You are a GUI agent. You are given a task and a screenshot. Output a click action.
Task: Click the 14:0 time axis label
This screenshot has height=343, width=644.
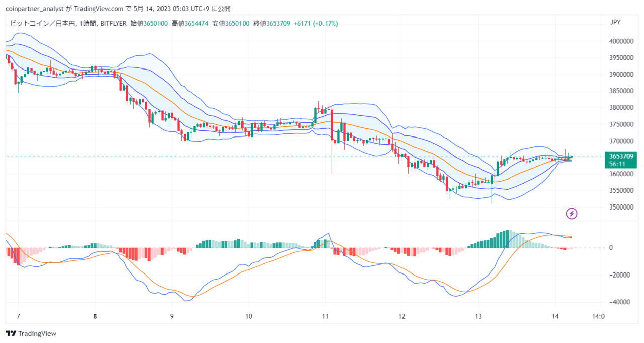(x=599, y=316)
